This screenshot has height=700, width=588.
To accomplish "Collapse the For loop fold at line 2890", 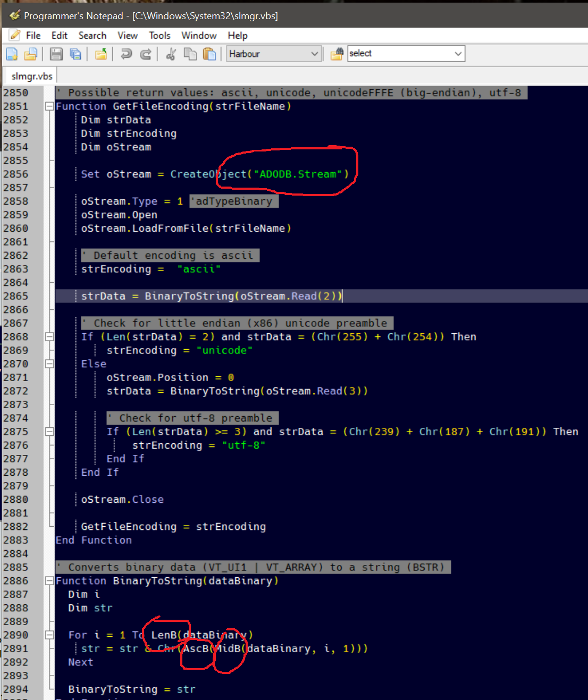I will tap(49, 635).
